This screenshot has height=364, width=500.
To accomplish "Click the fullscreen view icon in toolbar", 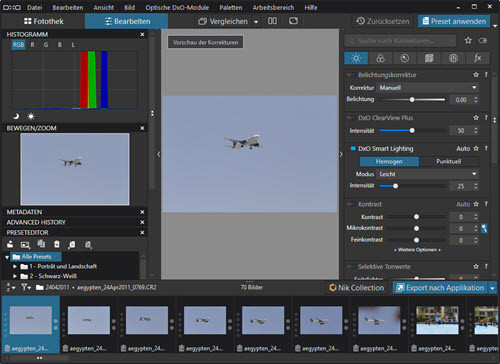I will pos(293,21).
